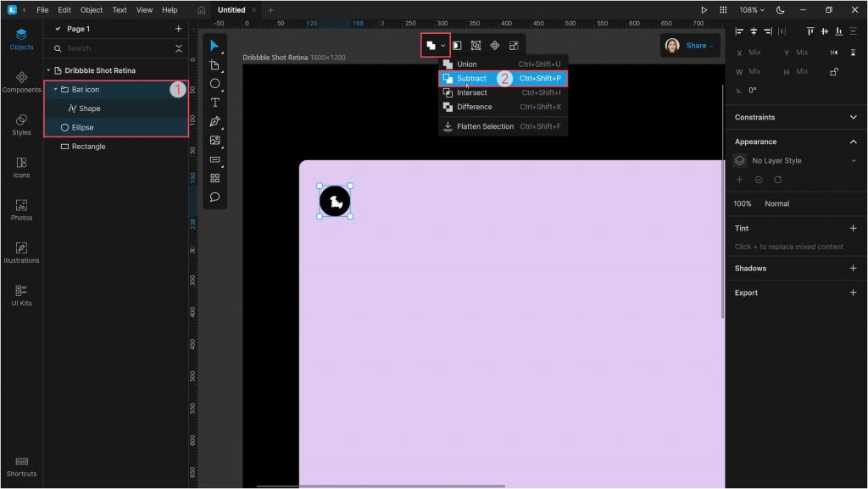Viewport: 868px width, 489px height.
Task: Select the component grid tool
Action: 214,178
